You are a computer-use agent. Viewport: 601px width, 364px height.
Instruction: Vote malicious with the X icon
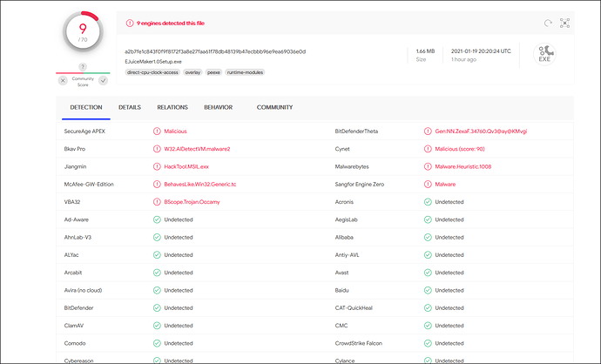tap(63, 80)
